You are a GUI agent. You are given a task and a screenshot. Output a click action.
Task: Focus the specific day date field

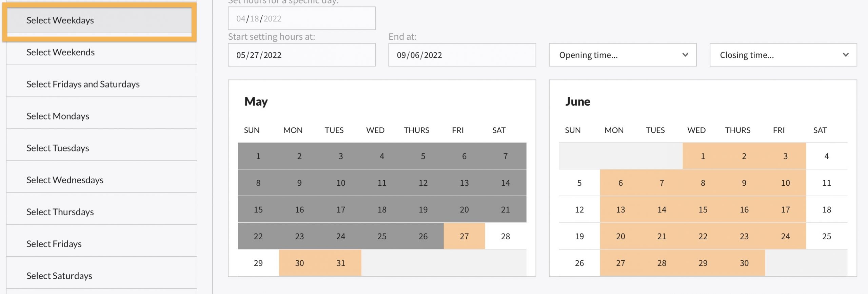[x=301, y=19]
